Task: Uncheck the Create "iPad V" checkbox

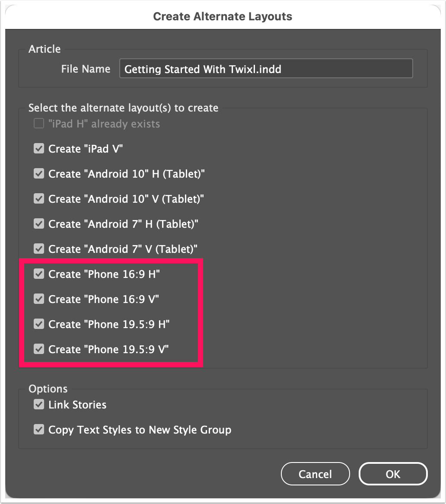Action: (39, 149)
